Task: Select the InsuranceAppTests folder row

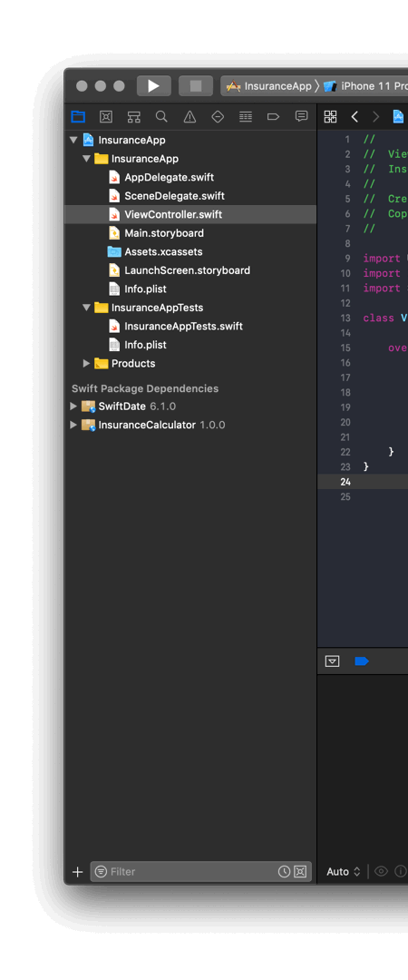Action: pos(190,307)
